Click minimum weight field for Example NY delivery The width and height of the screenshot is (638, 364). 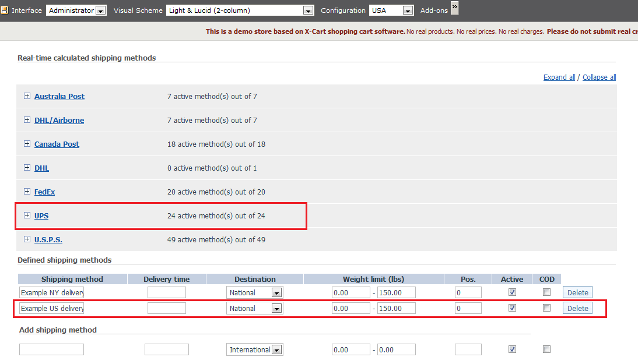click(x=350, y=292)
